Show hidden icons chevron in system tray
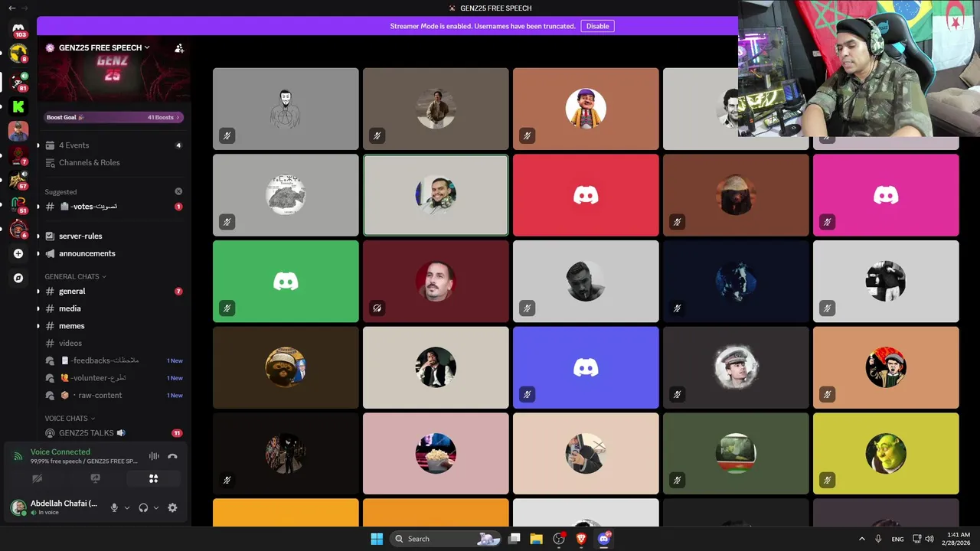This screenshot has width=980, height=551. [x=861, y=539]
